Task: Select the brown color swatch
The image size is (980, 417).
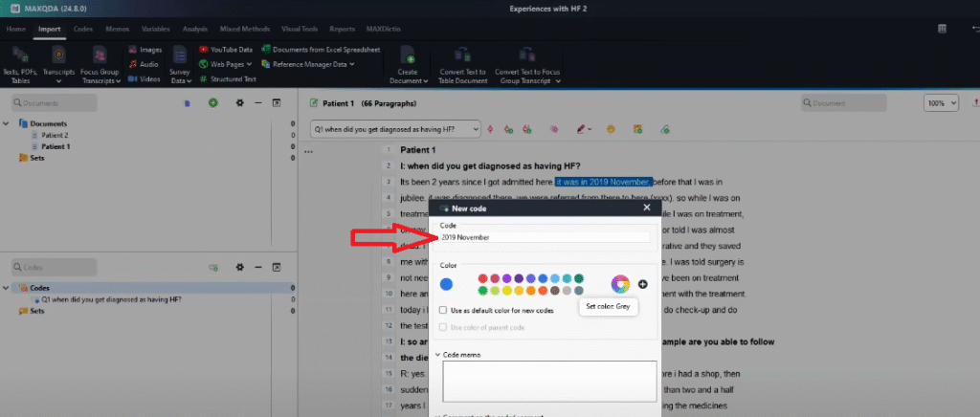Action: pyautogui.click(x=554, y=291)
